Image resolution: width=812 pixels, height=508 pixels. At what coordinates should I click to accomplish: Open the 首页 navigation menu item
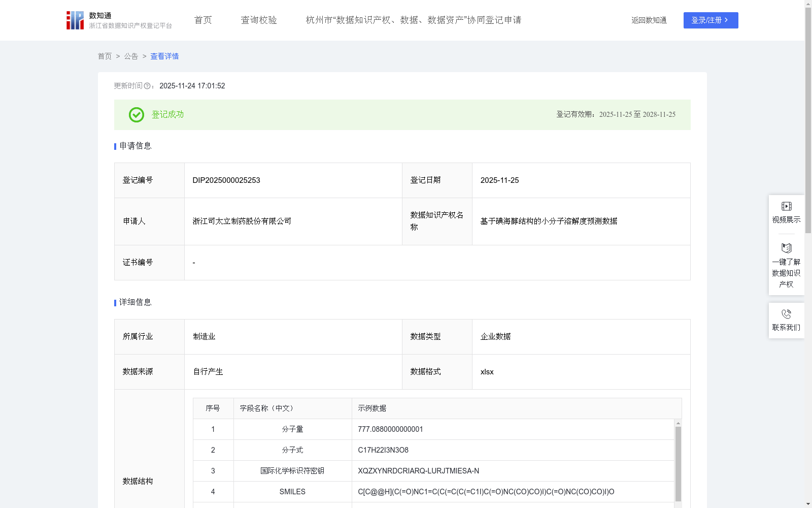point(203,20)
